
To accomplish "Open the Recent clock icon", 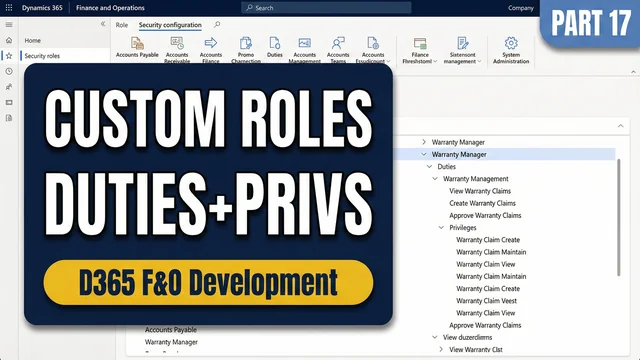I will click(x=9, y=71).
